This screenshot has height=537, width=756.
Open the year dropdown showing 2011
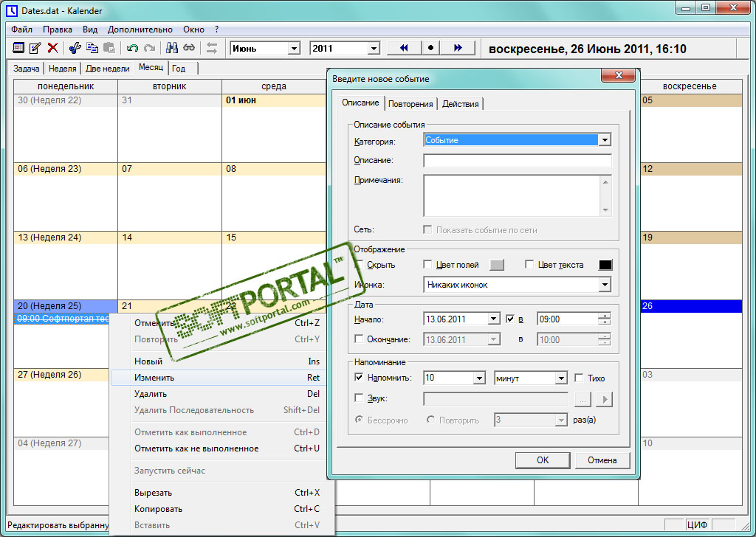[x=374, y=48]
